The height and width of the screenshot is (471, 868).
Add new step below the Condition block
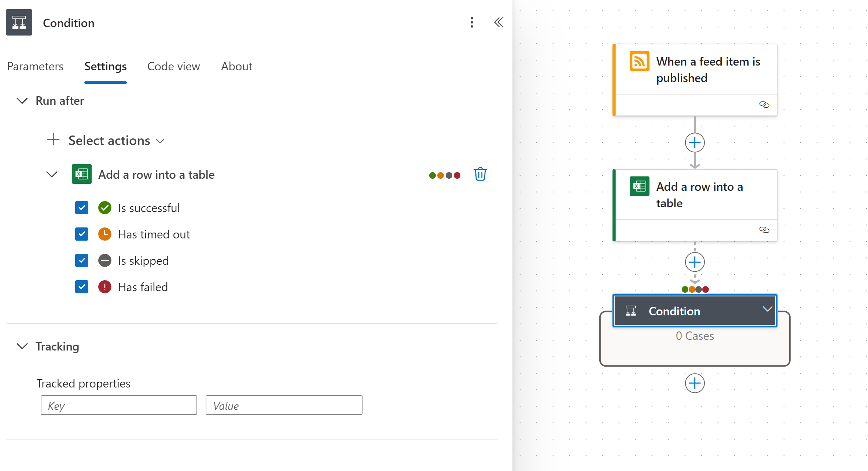(695, 383)
